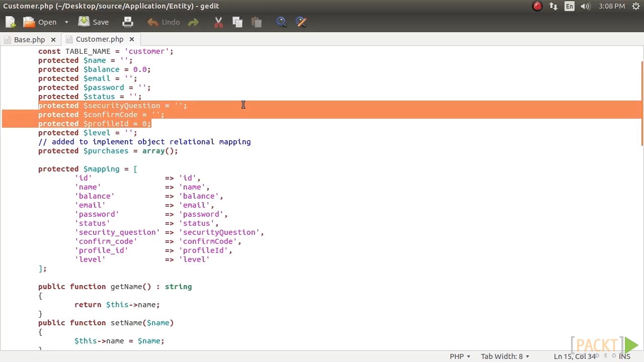
Task: Close the Base.php tab
Action: (x=53, y=39)
